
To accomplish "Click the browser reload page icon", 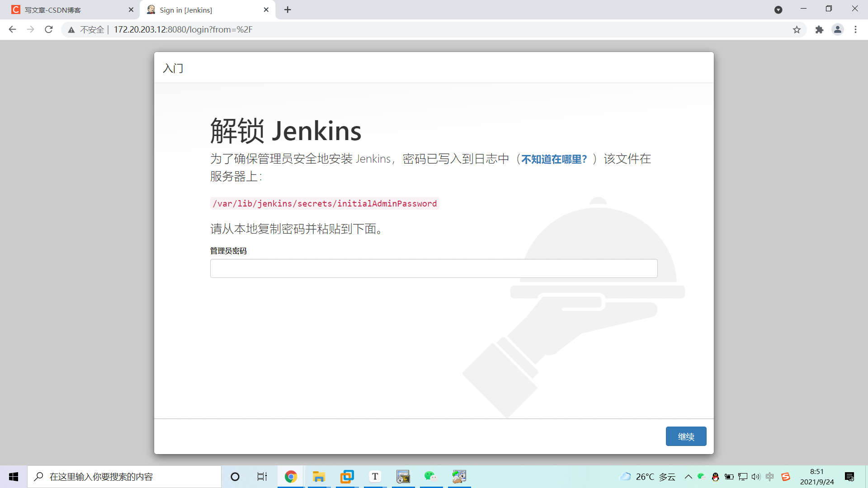I will coord(49,29).
